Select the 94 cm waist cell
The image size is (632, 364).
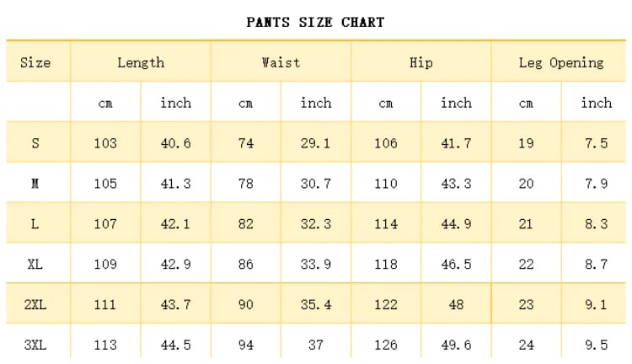(x=245, y=345)
